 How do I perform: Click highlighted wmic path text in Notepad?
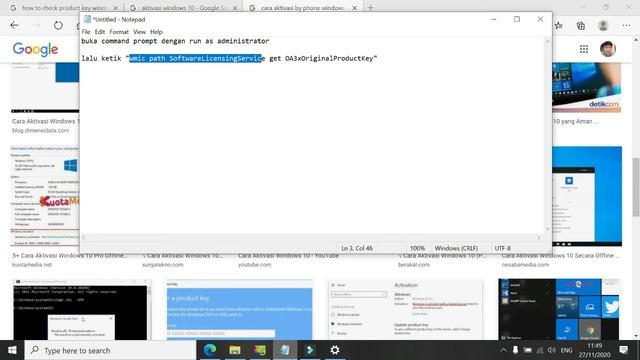pos(195,58)
